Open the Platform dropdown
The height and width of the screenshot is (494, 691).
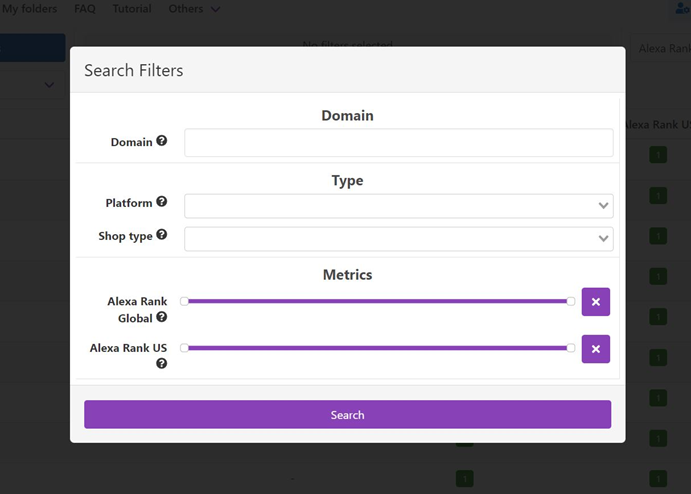tap(398, 206)
